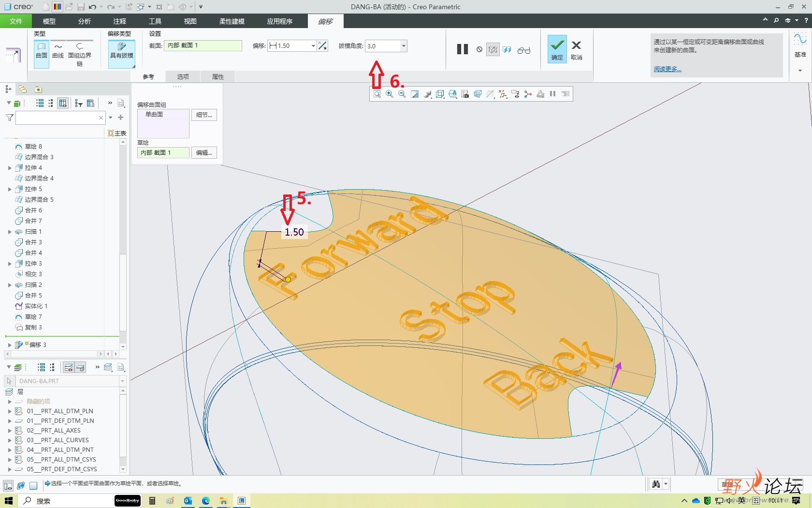Click the Outlook taskbar icon
812x508 pixels.
click(188, 501)
